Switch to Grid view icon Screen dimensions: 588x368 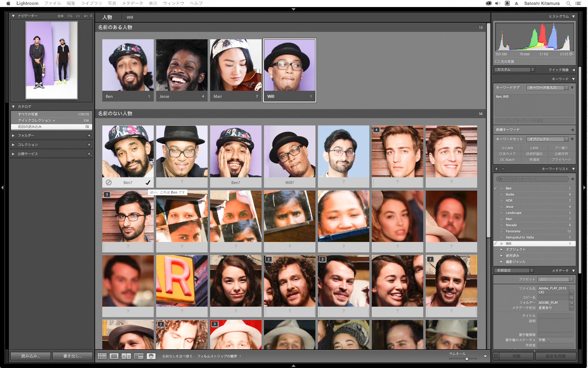pyautogui.click(x=102, y=356)
